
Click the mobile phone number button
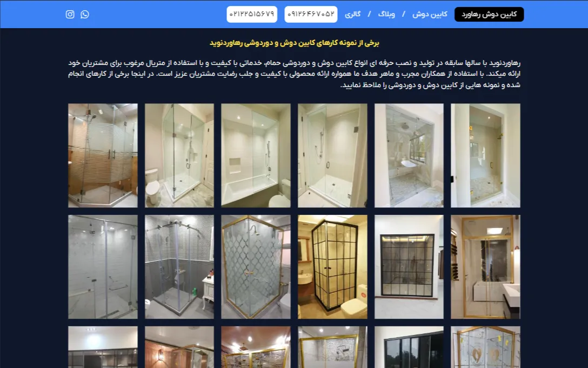[x=311, y=14]
